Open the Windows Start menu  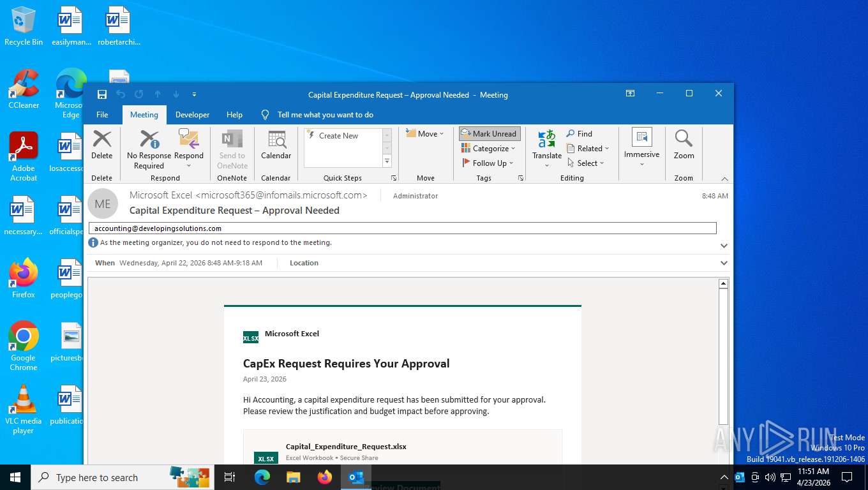click(15, 477)
